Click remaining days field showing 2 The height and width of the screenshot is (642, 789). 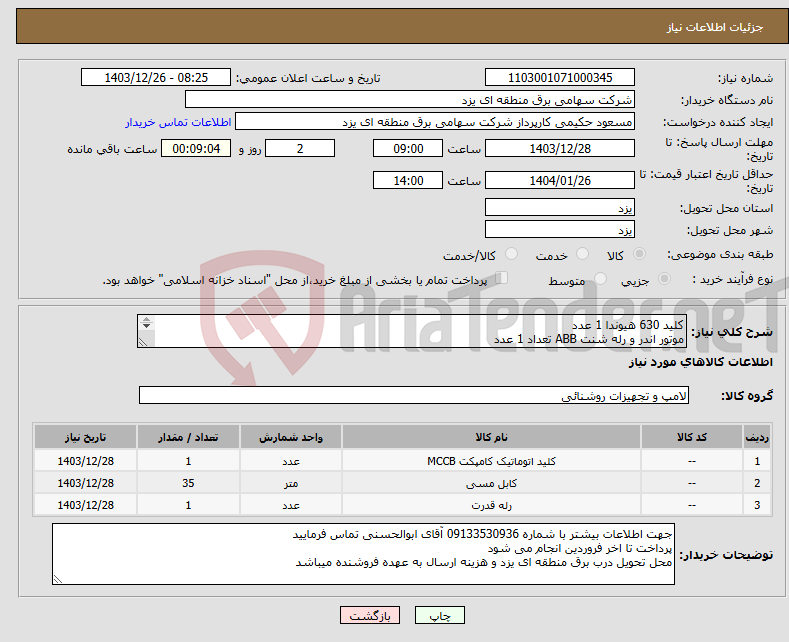pos(300,148)
